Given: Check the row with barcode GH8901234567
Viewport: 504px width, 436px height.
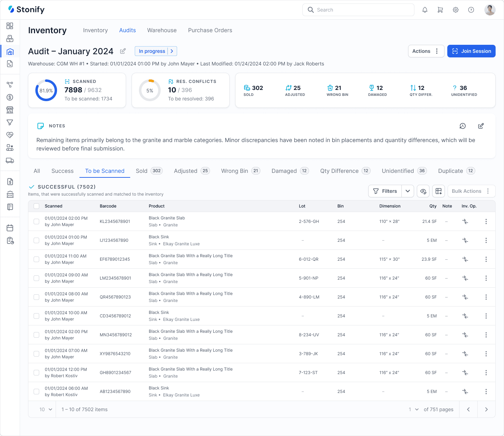Looking at the screenshot, I should (x=36, y=373).
